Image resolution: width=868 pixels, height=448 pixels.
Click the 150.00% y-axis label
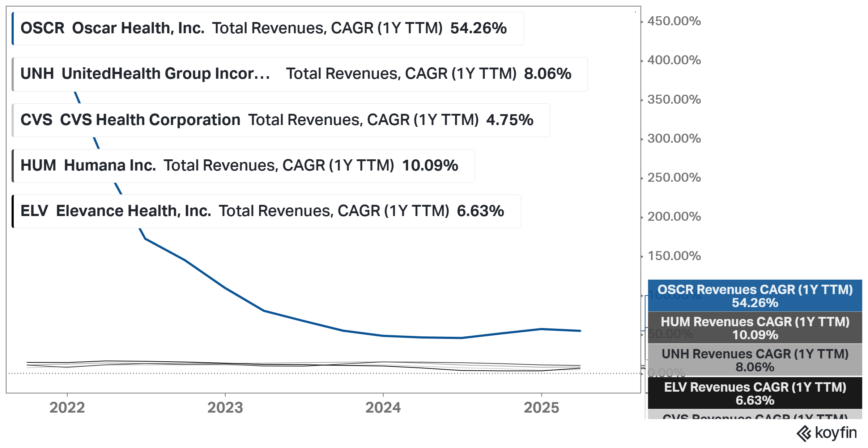pos(674,256)
